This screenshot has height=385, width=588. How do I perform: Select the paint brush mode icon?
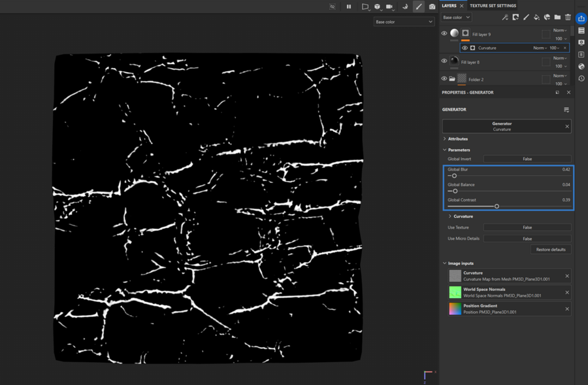419,7
